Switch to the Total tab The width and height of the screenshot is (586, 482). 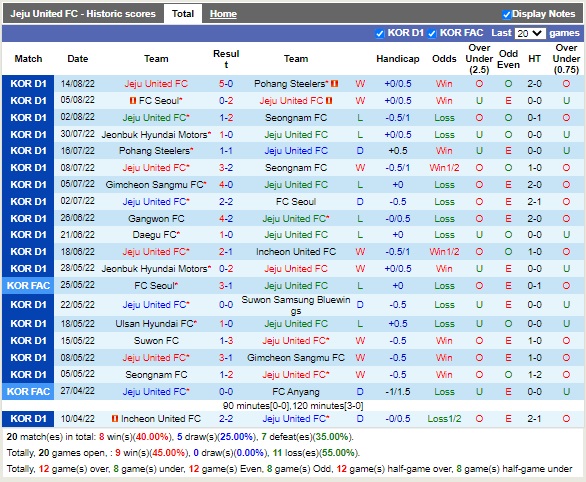coord(183,14)
